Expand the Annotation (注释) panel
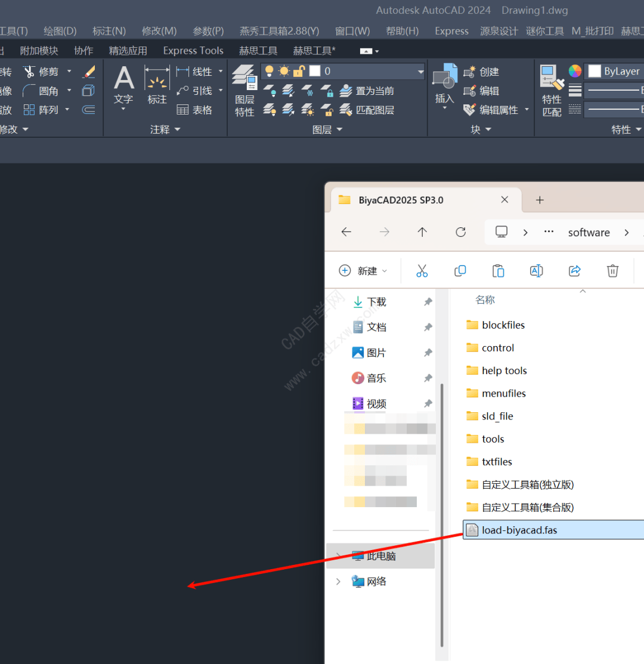This screenshot has height=664, width=644. coord(165,129)
